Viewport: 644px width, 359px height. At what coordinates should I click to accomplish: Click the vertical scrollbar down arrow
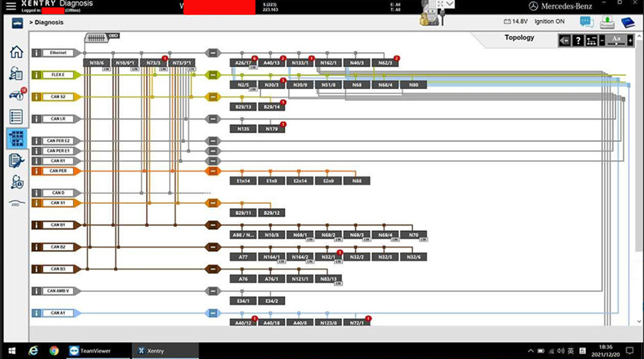click(x=639, y=322)
